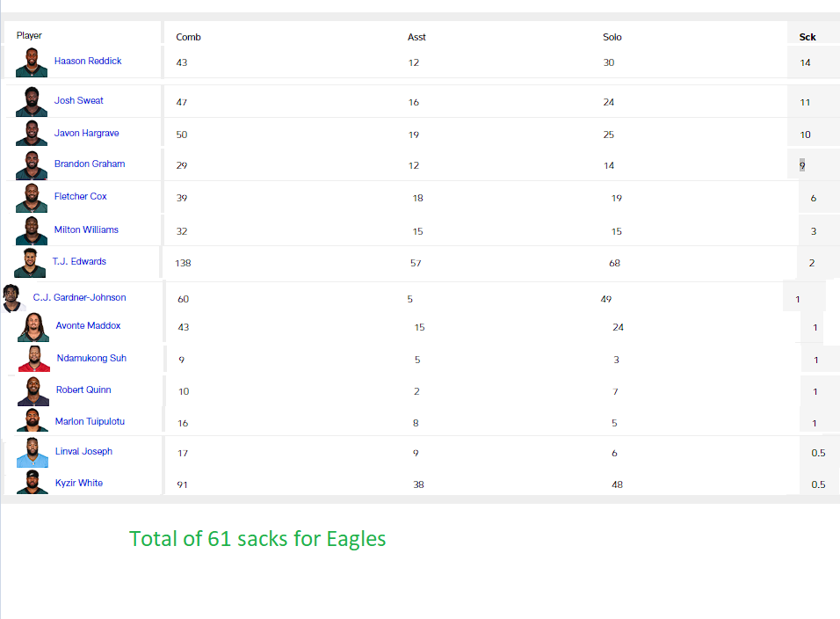Open Robert Quinn's player page link

[83, 390]
